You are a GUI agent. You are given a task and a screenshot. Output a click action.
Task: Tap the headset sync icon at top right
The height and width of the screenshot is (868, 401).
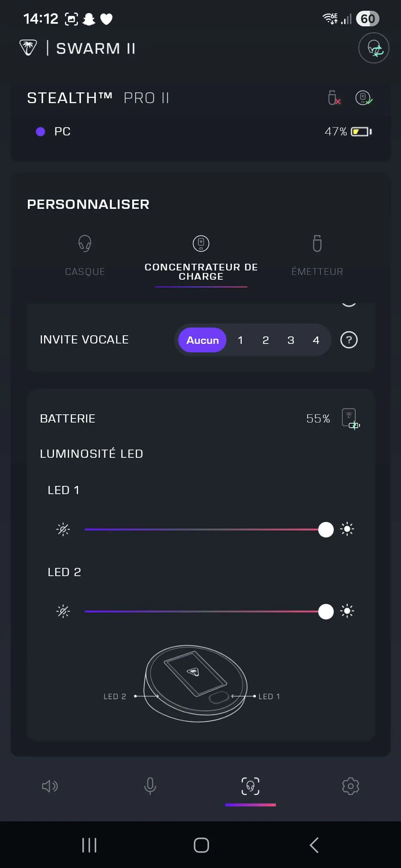pyautogui.click(x=374, y=48)
